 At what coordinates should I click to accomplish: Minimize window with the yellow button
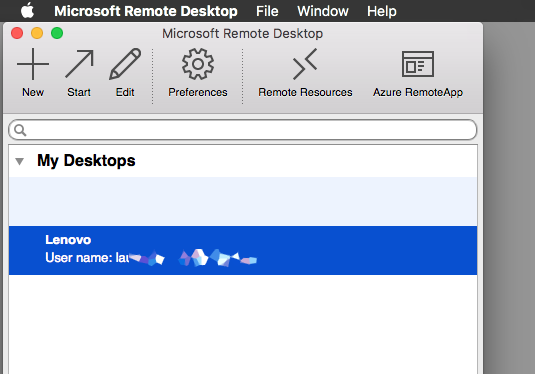point(37,33)
